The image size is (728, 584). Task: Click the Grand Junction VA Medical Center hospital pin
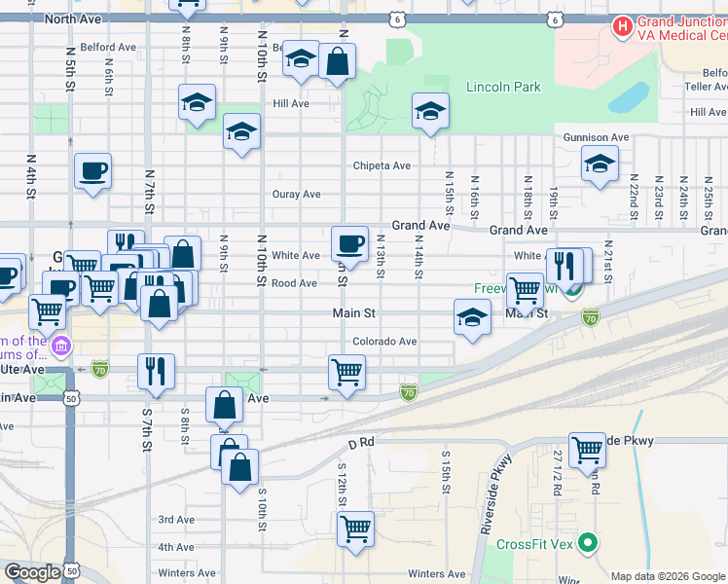point(622,27)
